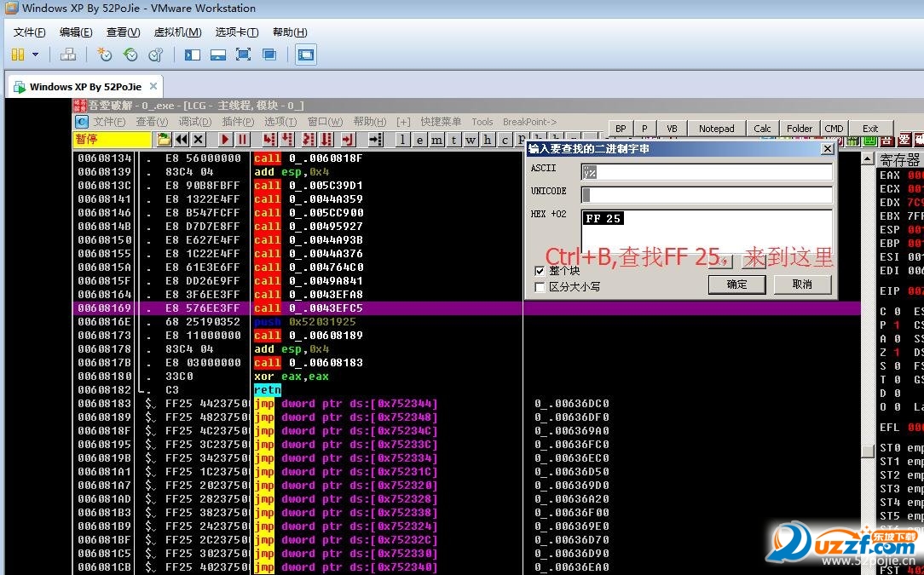
Task: Click debugger Run (play) icon
Action: coord(225,140)
